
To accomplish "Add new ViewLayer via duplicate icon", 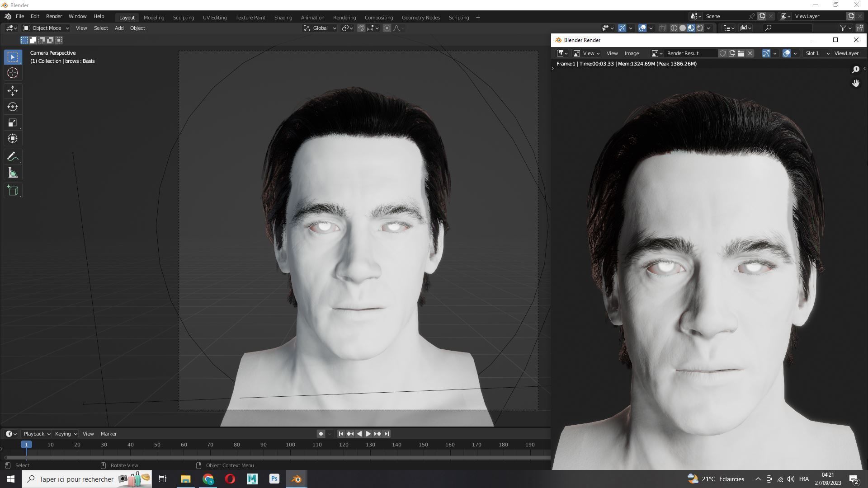I will click(x=850, y=16).
